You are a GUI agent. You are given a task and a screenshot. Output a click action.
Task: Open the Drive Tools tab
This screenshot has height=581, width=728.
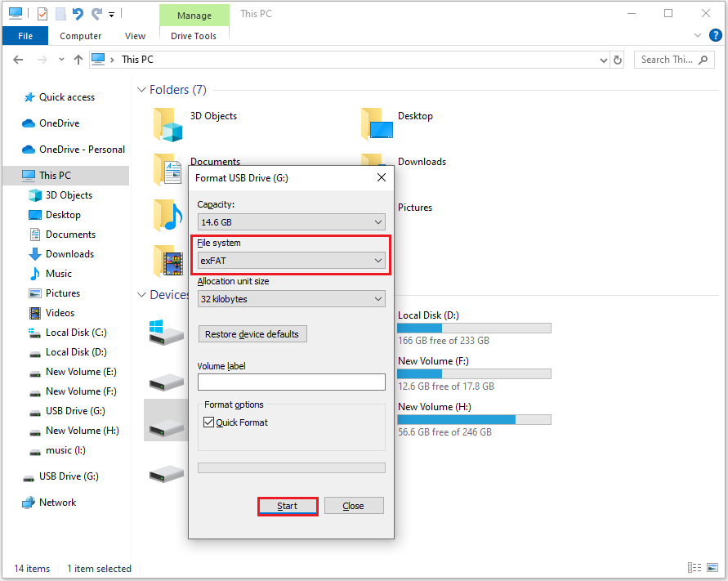(x=194, y=36)
